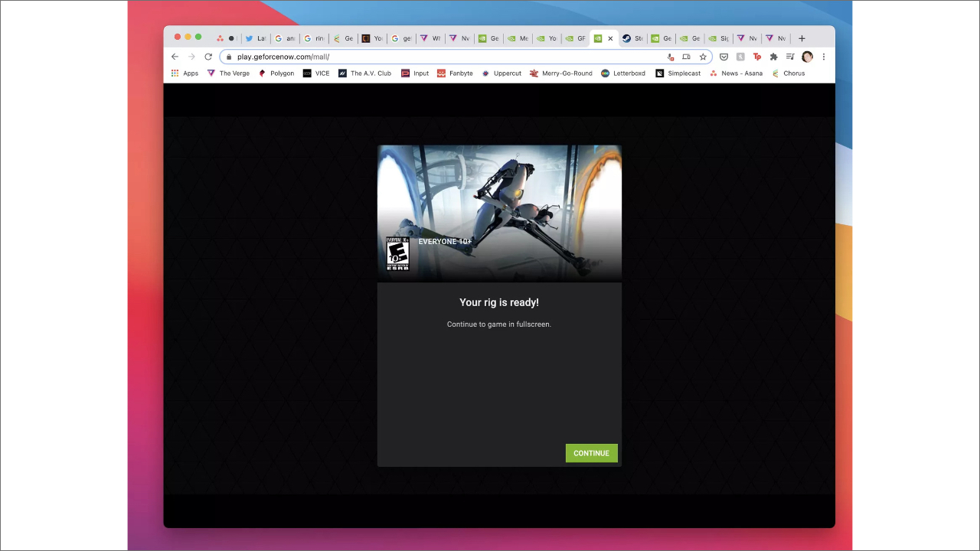Open the Apps bookmark shortcut
The height and width of the screenshot is (551, 980).
(x=185, y=73)
